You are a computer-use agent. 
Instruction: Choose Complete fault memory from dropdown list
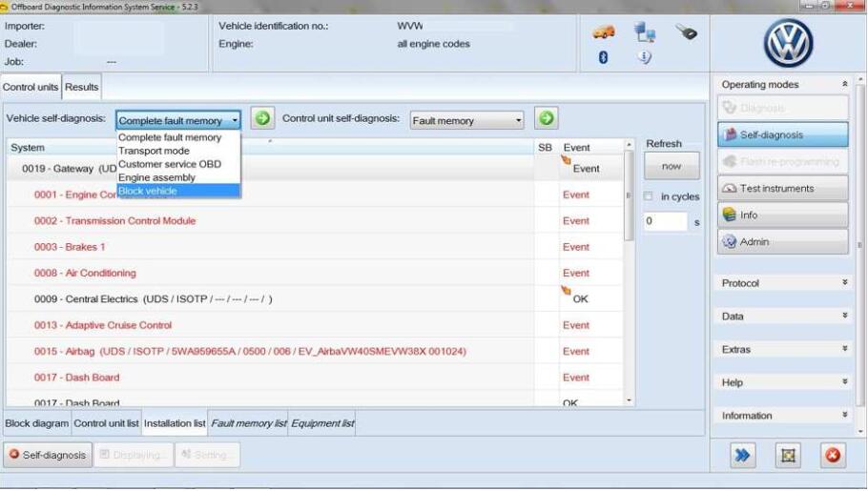tap(178, 137)
